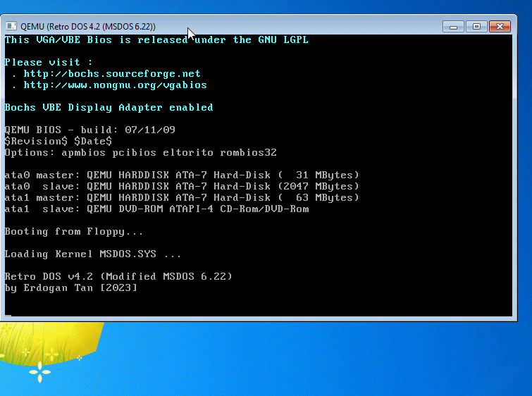Click the ata0 slave 2047 MBytes line
The image size is (532, 396).
coord(182,187)
